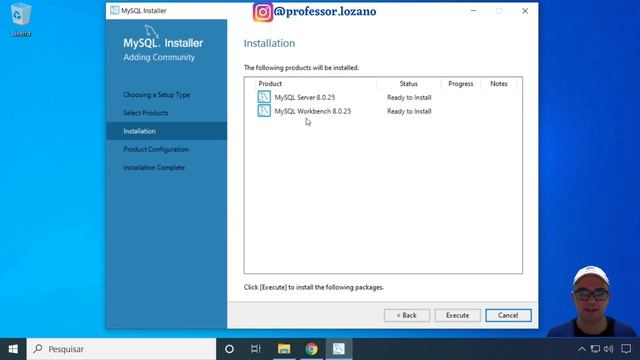
Task: Launch Google Chrome from the taskbar
Action: pos(311,349)
